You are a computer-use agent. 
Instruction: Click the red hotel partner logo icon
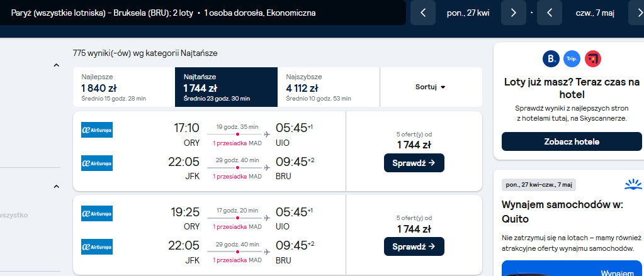click(592, 58)
